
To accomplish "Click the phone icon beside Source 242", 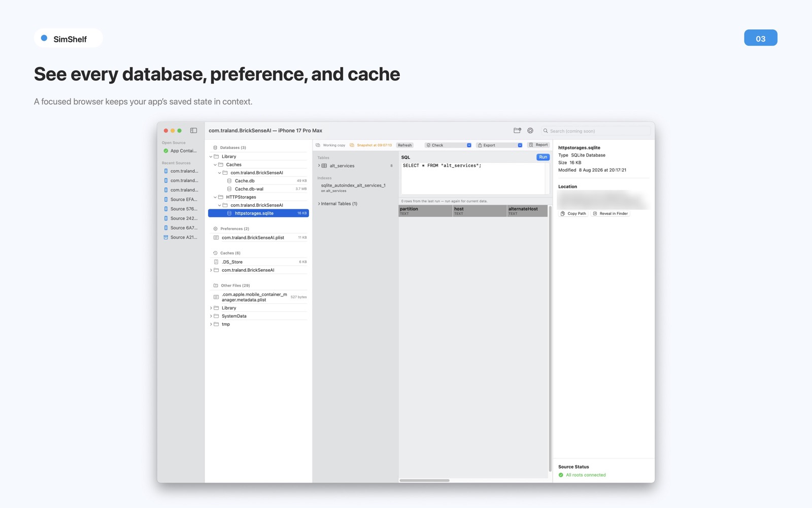I will coord(166,218).
